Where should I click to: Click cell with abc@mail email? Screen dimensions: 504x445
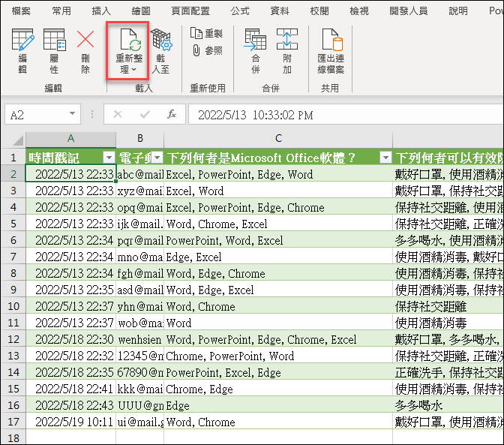click(139, 174)
